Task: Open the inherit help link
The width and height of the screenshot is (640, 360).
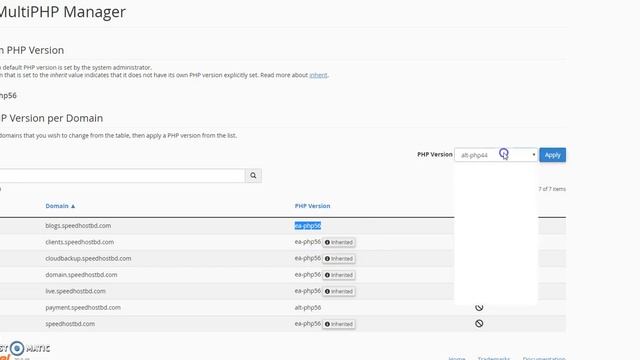Action: click(x=318, y=75)
